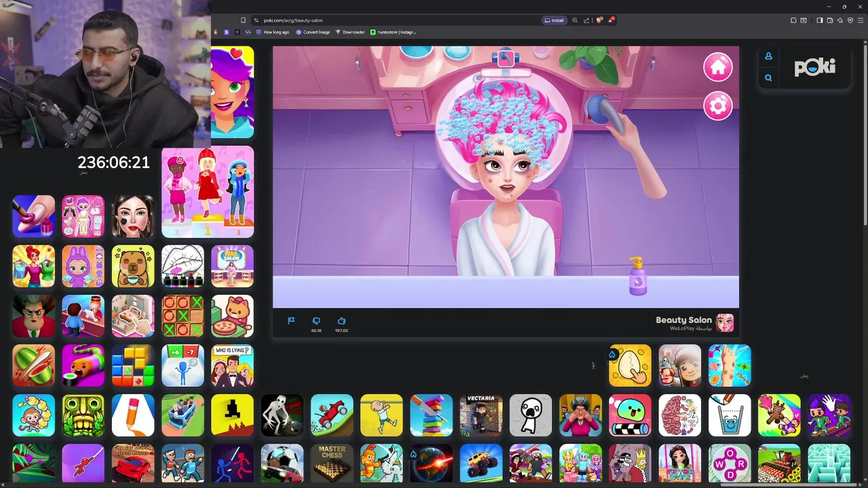Open the egg clicker game thumbnail
This screenshot has height=488, width=868.
pyautogui.click(x=630, y=365)
